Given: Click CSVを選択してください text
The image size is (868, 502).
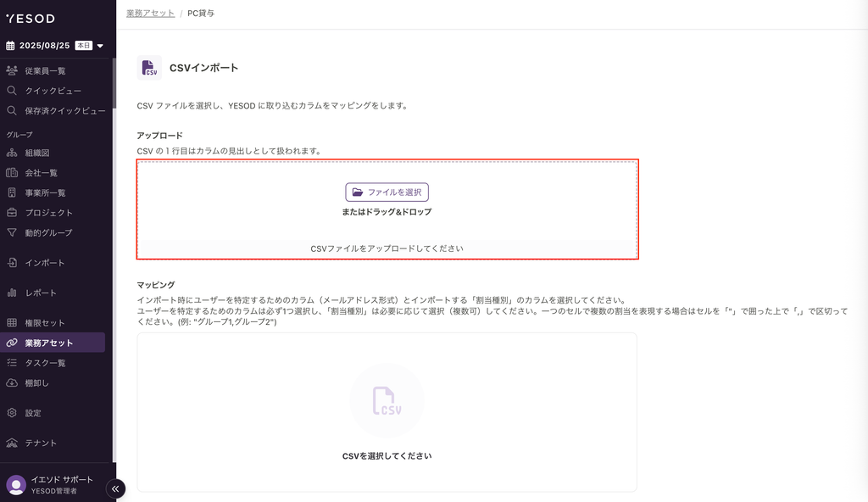Looking at the screenshot, I should [387, 456].
